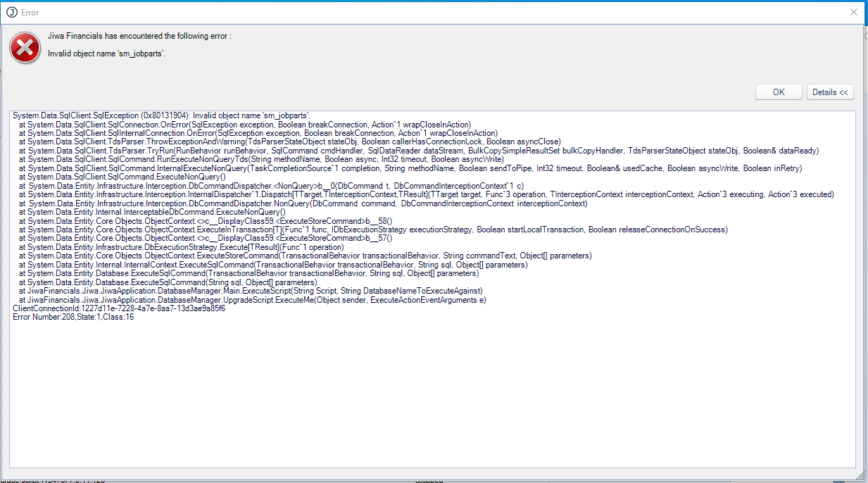This screenshot has height=483, width=868.
Task: Click the red error X icon
Action: click(x=25, y=48)
